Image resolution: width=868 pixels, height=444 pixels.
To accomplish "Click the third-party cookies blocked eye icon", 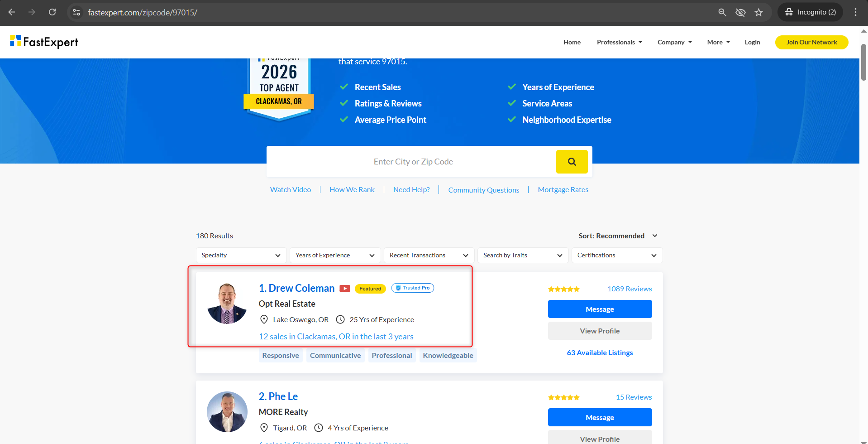I will coord(740,12).
